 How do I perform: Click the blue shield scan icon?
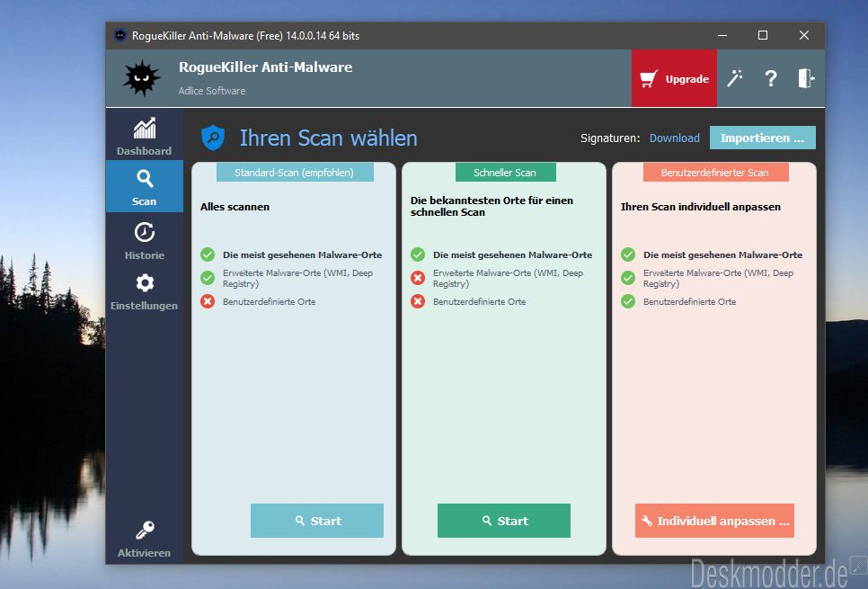(x=213, y=138)
